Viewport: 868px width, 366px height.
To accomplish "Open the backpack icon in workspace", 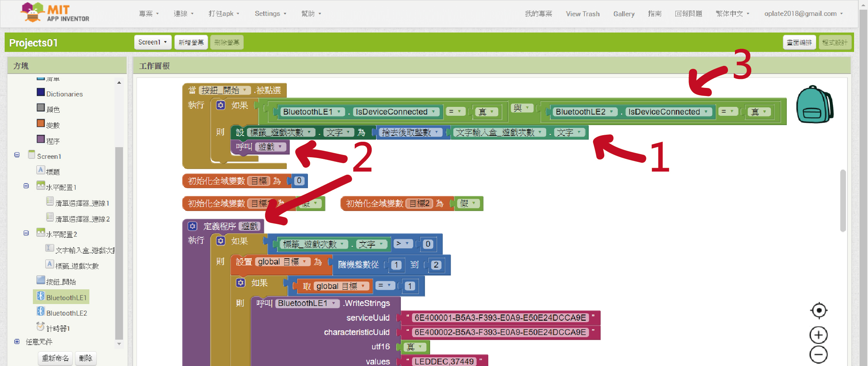I will pos(814,105).
